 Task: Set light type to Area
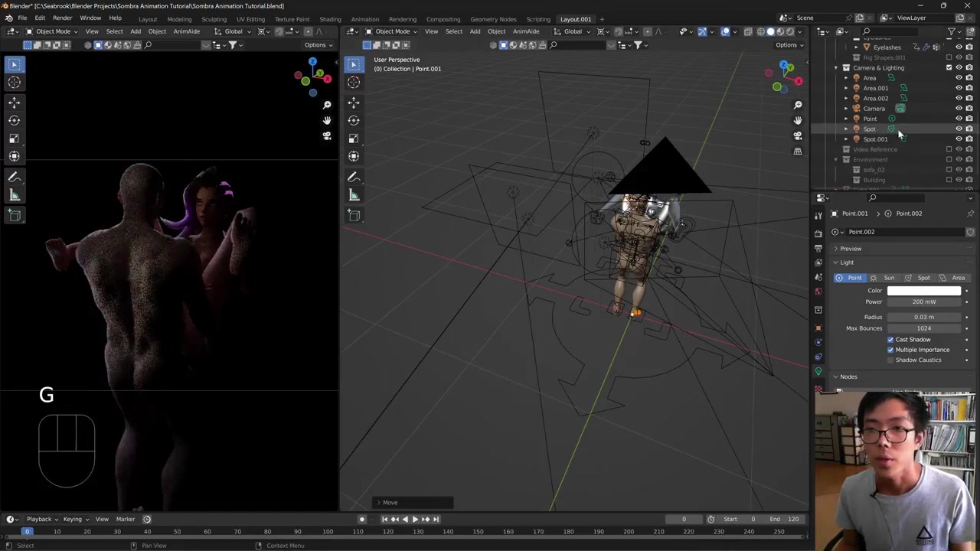[952, 278]
